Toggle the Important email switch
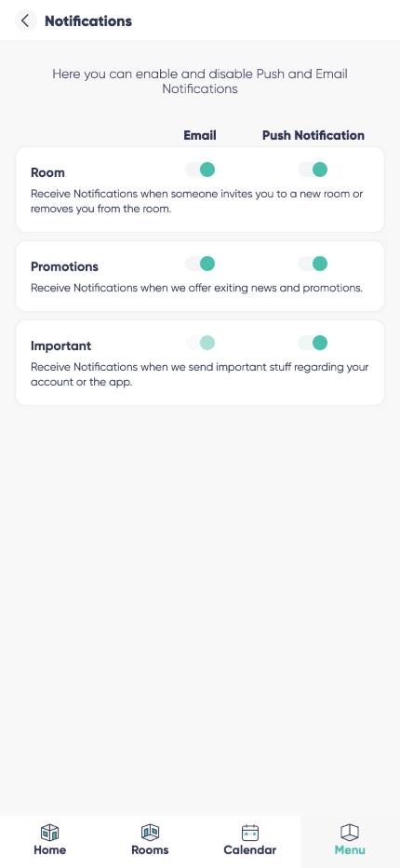400x868 pixels. click(x=200, y=343)
